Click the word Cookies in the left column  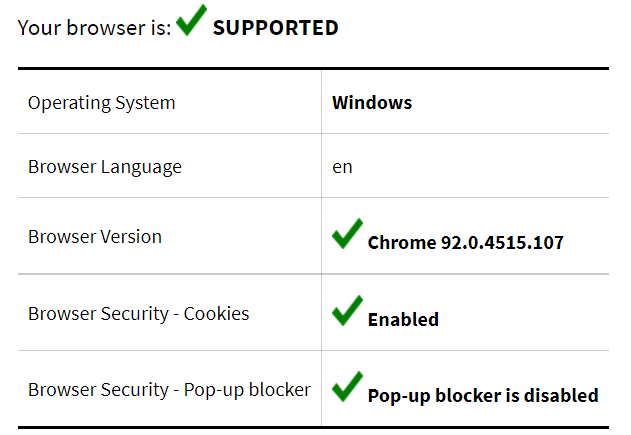(x=216, y=314)
